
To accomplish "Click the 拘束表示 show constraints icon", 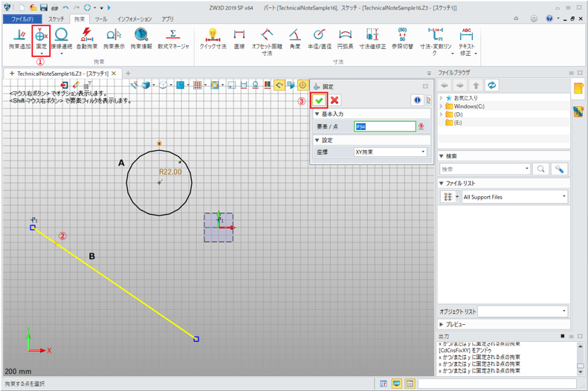I will coord(114,39).
